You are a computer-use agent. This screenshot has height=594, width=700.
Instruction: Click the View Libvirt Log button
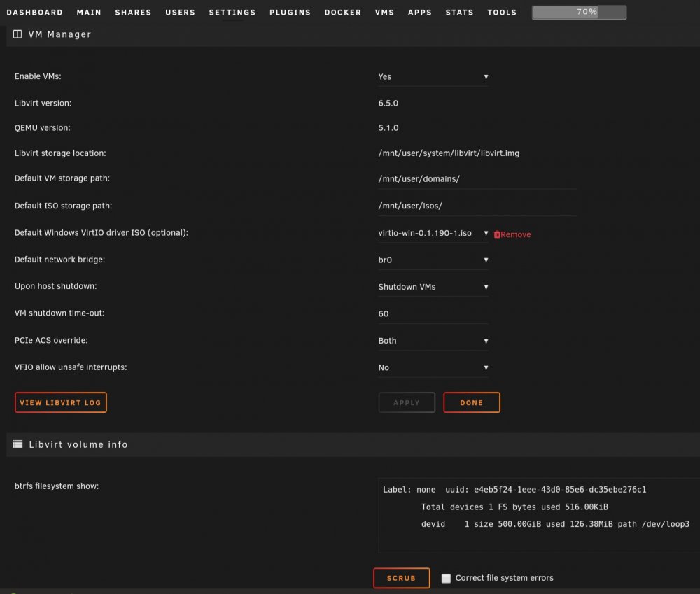coord(61,402)
